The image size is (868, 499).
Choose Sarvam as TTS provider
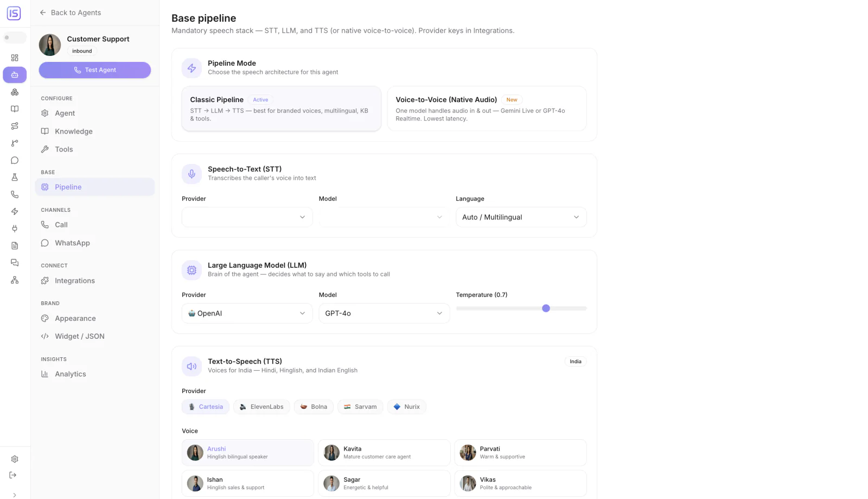(x=360, y=407)
